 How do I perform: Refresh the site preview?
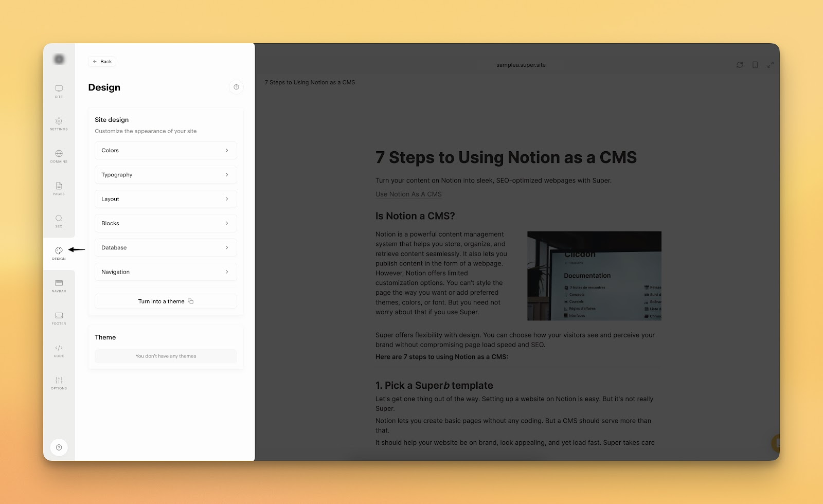coord(740,65)
